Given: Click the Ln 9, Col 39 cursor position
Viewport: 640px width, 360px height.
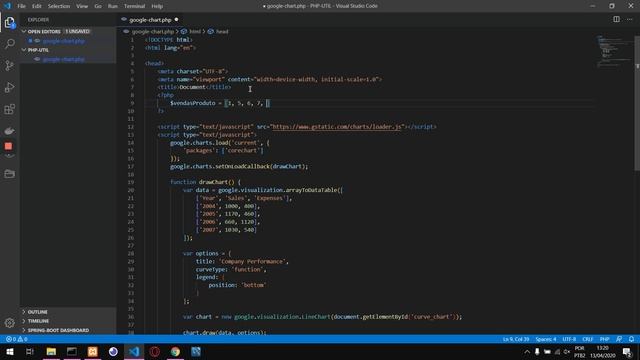Looking at the screenshot, I should tap(516, 339).
